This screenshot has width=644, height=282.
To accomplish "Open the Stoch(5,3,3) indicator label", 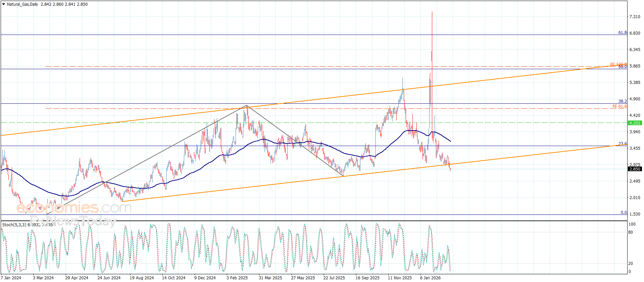I will (x=14, y=225).
